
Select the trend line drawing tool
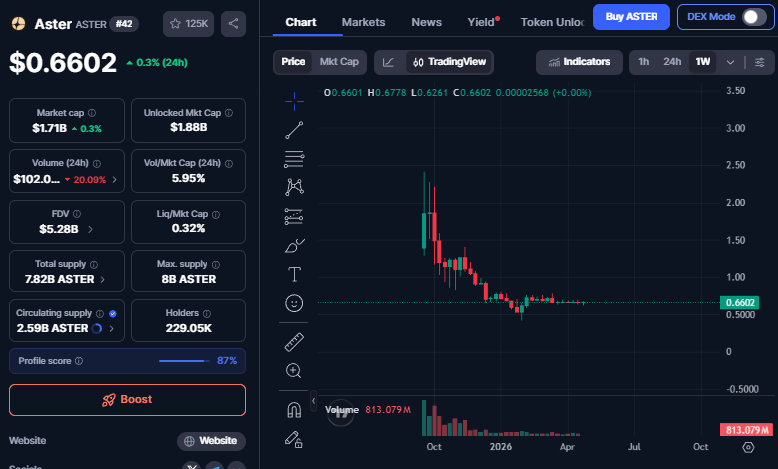[294, 130]
